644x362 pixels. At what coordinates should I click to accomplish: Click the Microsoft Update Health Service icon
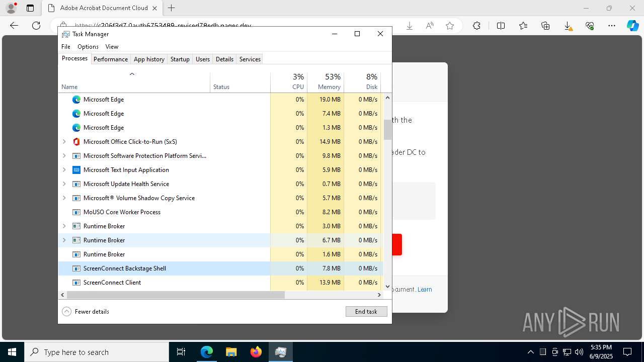pos(76,184)
